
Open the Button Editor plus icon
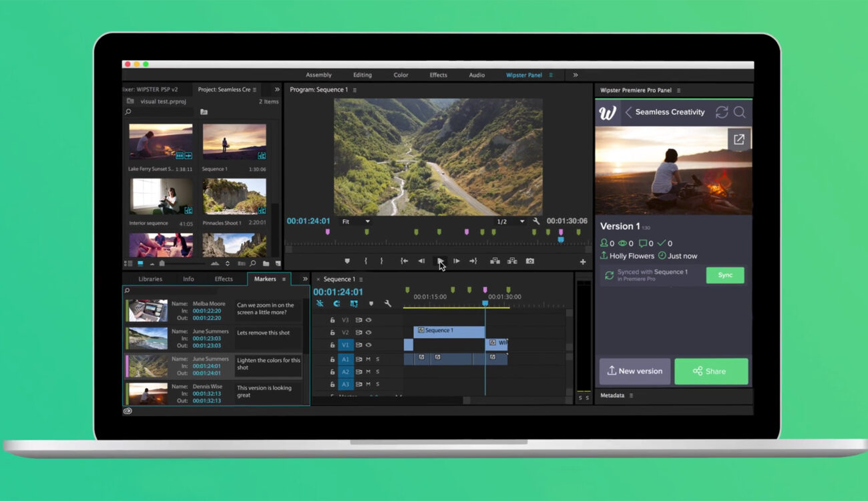583,262
